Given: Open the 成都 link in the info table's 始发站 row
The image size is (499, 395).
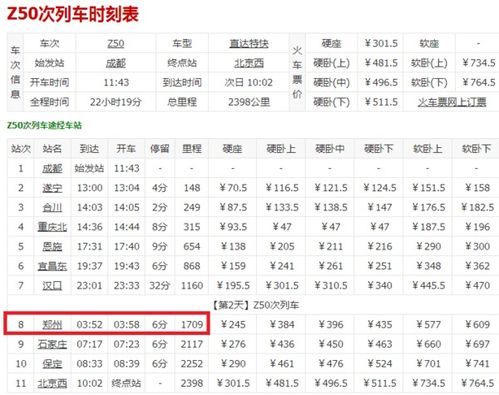Looking at the screenshot, I should click(x=116, y=63).
